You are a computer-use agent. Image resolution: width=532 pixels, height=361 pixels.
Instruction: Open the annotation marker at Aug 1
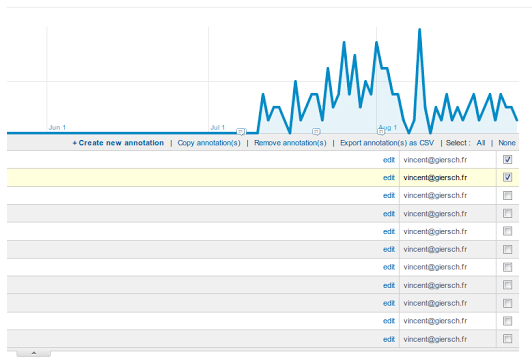click(381, 131)
